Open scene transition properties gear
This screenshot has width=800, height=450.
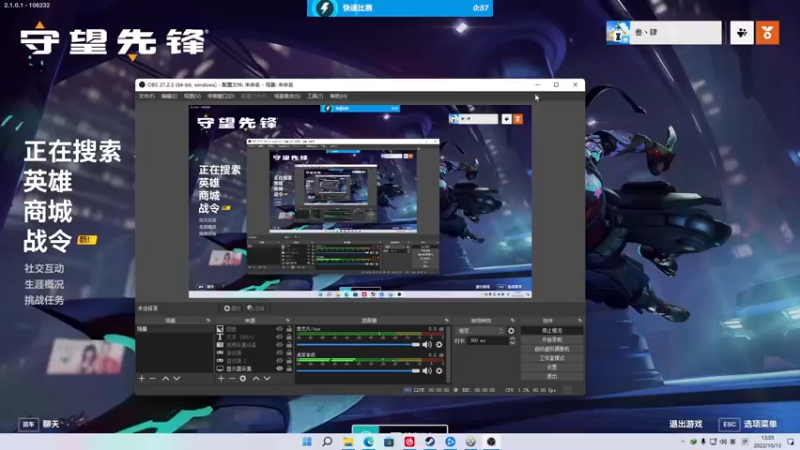(x=511, y=331)
